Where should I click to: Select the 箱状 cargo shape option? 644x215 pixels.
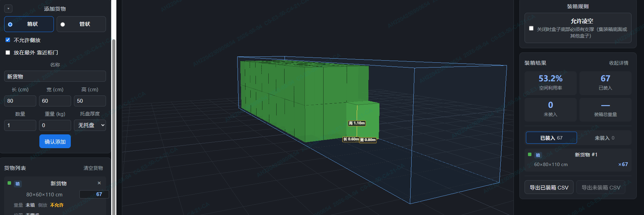point(29,24)
